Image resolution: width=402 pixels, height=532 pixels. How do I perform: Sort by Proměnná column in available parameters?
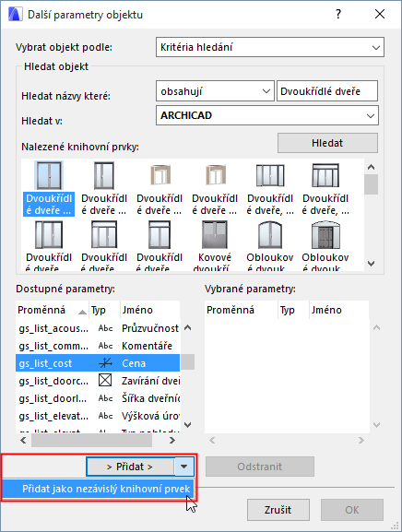click(52, 310)
